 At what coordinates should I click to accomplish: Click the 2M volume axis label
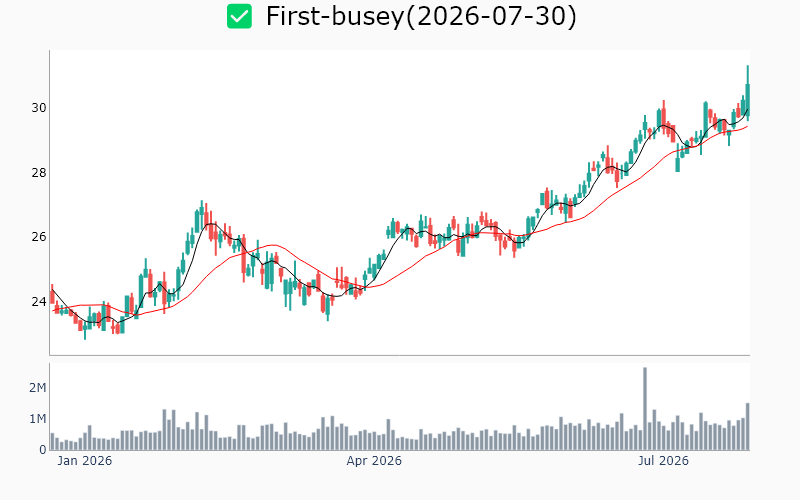coord(38,388)
